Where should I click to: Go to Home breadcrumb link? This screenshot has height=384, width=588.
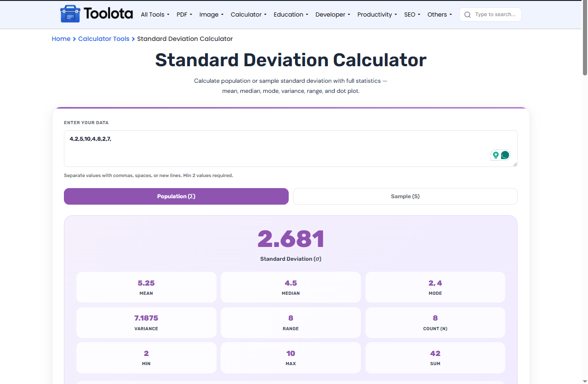pos(61,39)
